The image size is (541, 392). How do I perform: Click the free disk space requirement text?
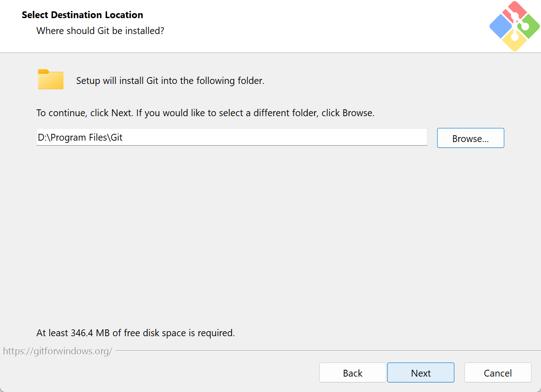[x=135, y=333]
